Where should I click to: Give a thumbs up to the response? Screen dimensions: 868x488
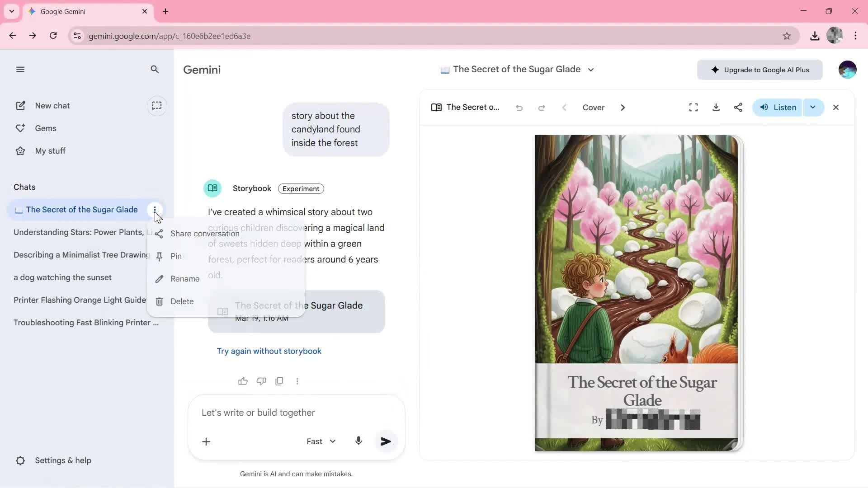point(243,381)
